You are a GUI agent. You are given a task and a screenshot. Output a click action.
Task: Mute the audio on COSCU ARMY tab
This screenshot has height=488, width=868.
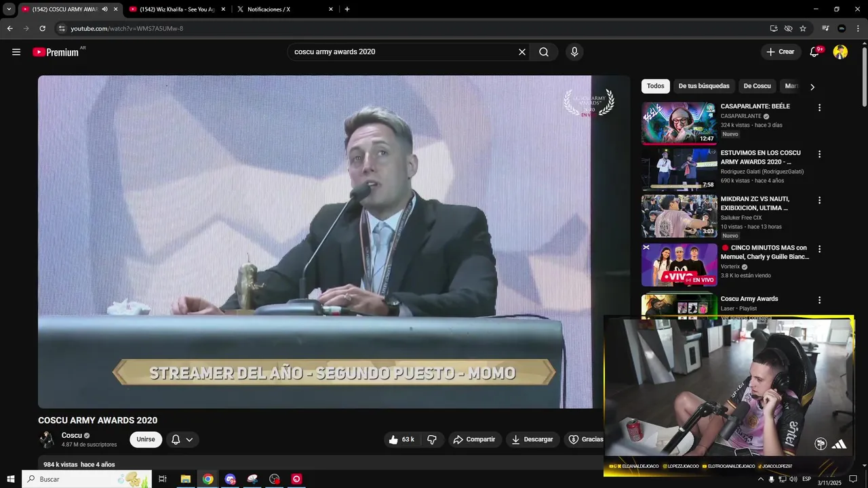pos(104,9)
